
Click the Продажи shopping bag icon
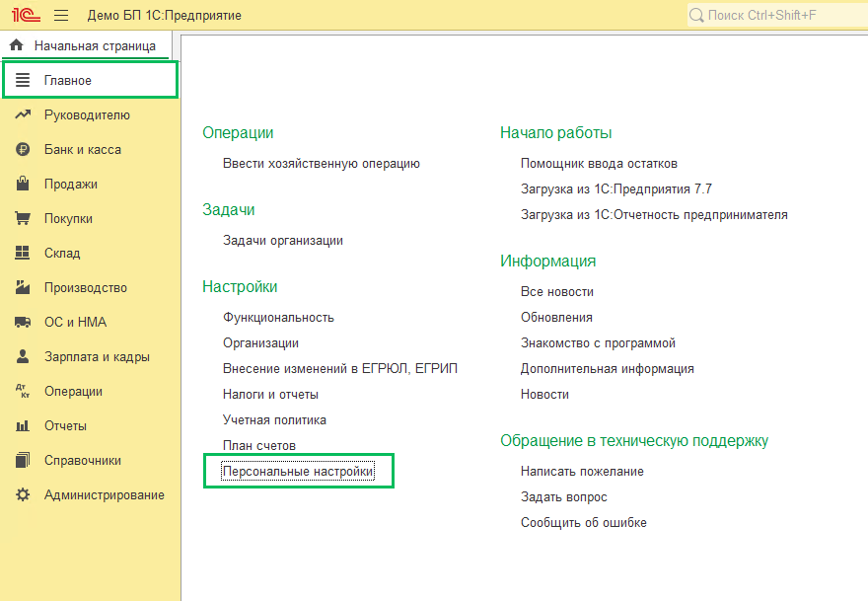click(23, 184)
